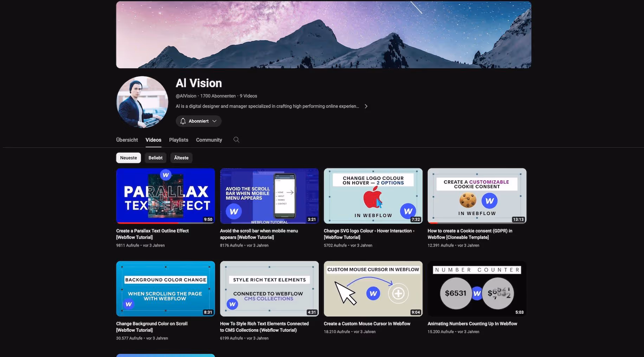Open the Abonniert subscription dropdown chevron

(x=214, y=121)
